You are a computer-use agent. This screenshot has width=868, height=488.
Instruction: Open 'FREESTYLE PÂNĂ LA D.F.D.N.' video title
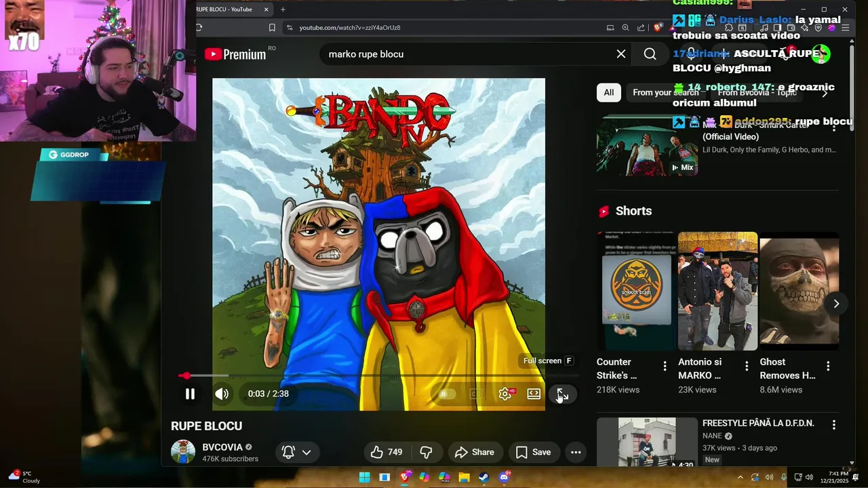coord(758,424)
